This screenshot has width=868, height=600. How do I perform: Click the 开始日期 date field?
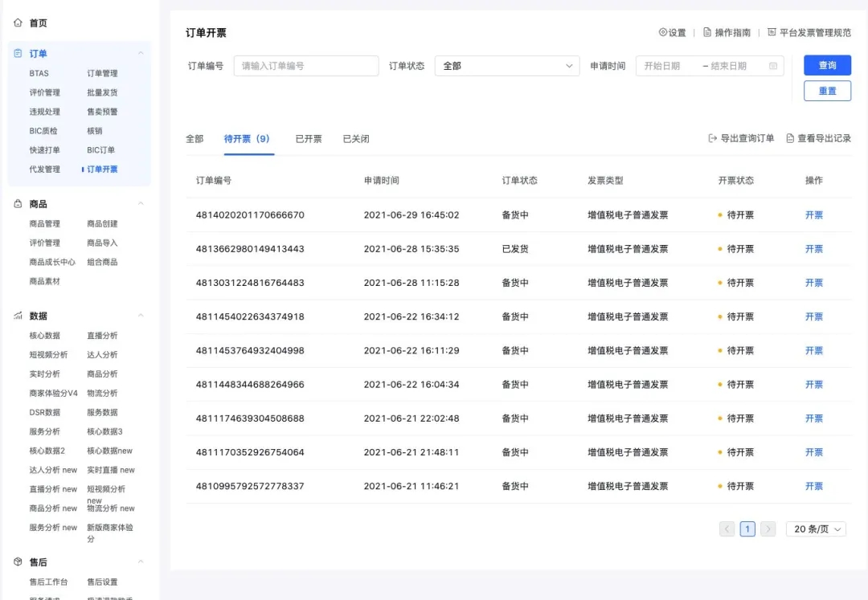pyautogui.click(x=662, y=66)
